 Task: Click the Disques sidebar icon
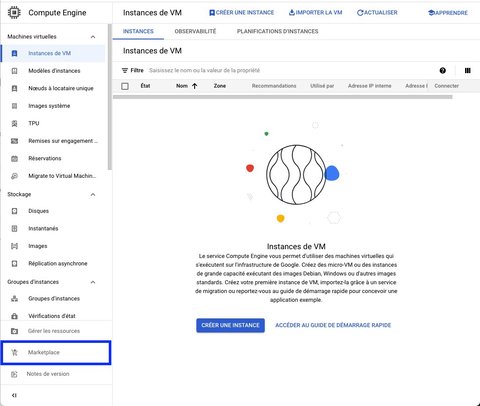14,211
